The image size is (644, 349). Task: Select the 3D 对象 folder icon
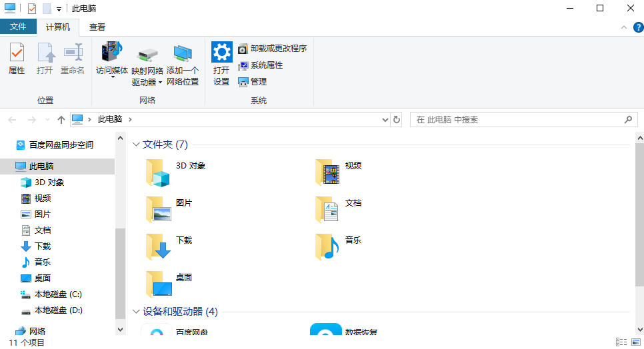[x=158, y=173]
